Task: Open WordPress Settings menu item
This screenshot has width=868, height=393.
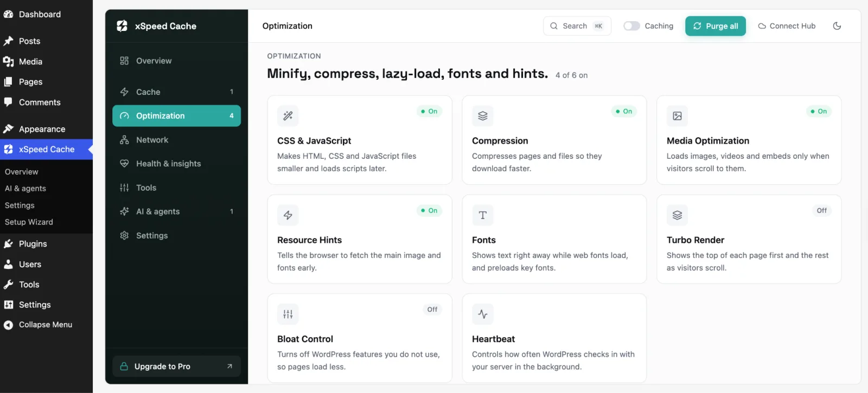Action: pos(46,305)
